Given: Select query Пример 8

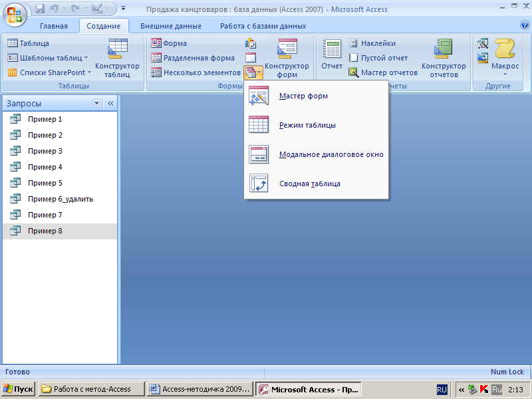Looking at the screenshot, I should (x=60, y=231).
